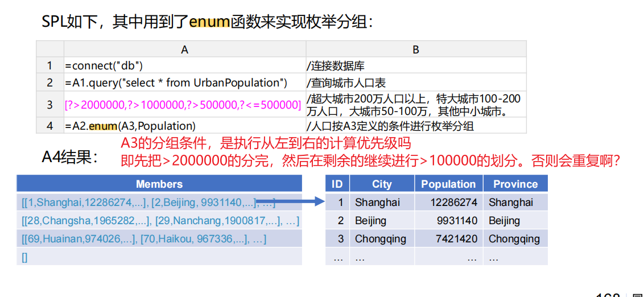Click the Population column header
644x297 pixels.
(x=448, y=184)
